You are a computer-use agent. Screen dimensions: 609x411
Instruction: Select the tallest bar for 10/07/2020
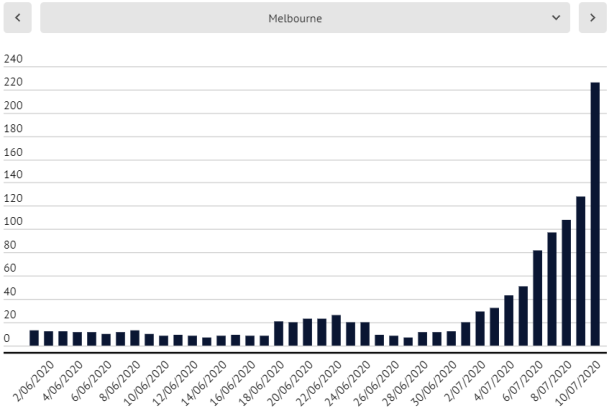tap(595, 214)
